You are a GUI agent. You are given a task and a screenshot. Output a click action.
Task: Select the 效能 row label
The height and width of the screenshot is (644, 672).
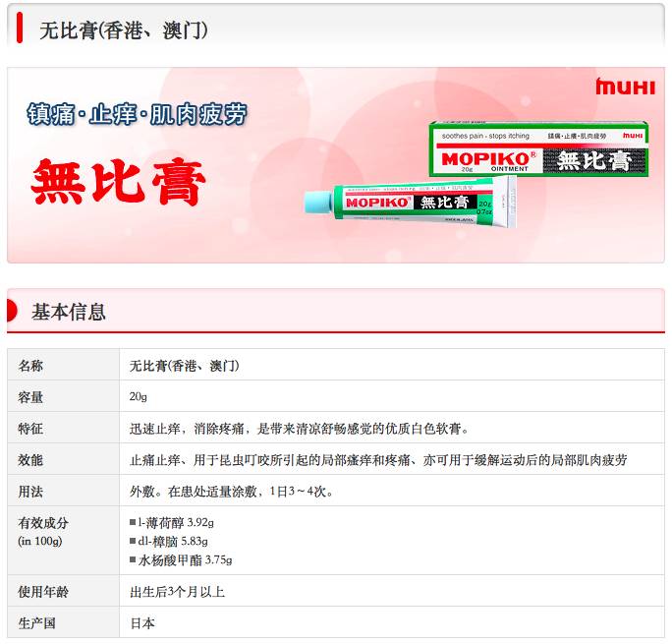[x=30, y=460]
